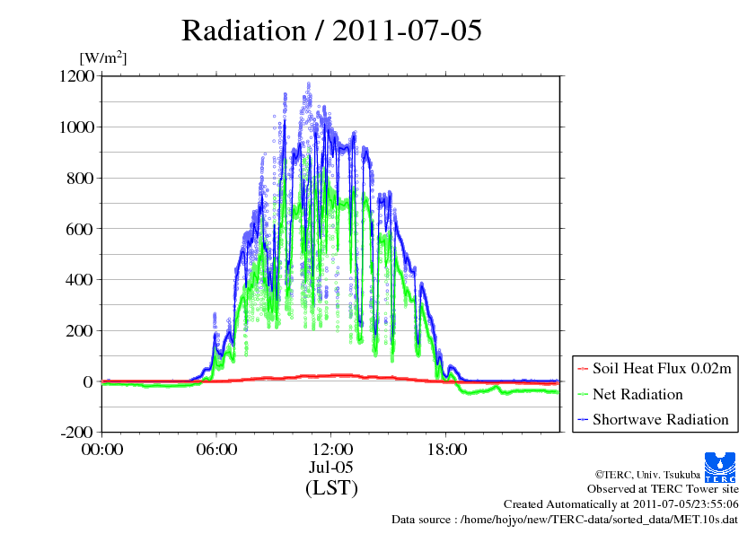The height and width of the screenshot is (534, 756).
Task: Click the '(LST)' time zone label
Action: pos(331,487)
